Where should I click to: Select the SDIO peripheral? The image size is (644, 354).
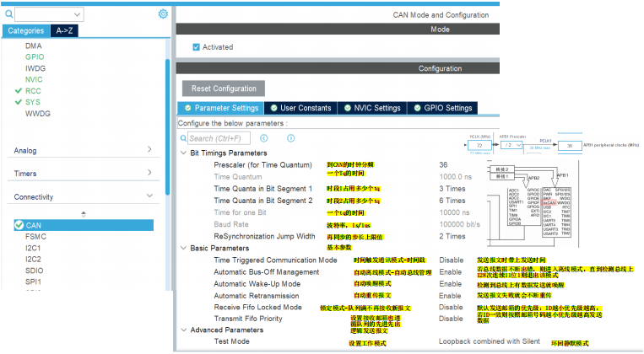point(34,271)
